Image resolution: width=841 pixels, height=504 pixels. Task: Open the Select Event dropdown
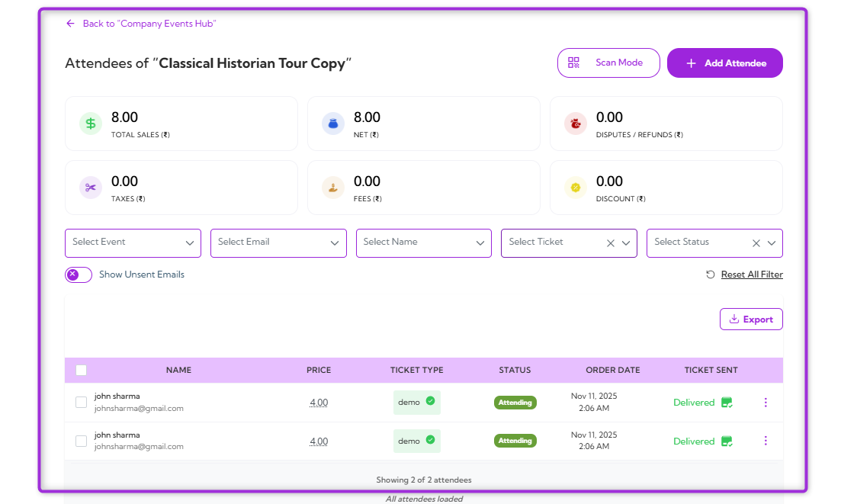click(x=133, y=242)
